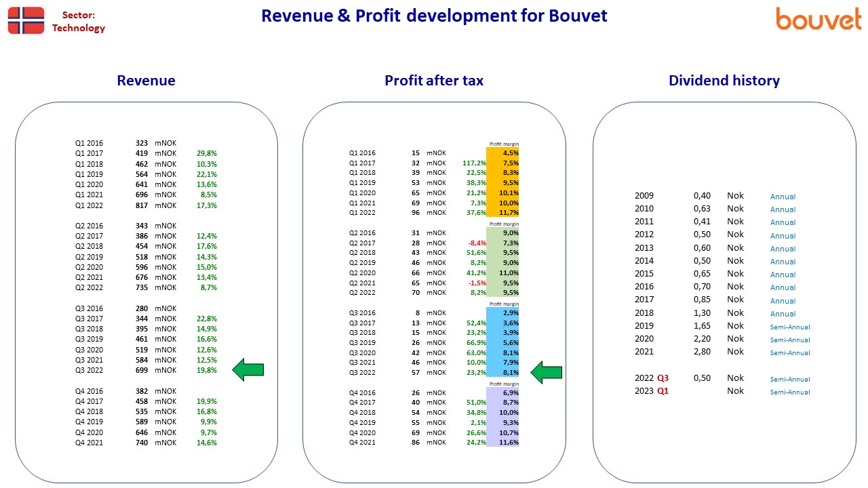868x488 pixels.
Task: Click Q3 2022 revenue growth 19,8%
Action: (207, 370)
